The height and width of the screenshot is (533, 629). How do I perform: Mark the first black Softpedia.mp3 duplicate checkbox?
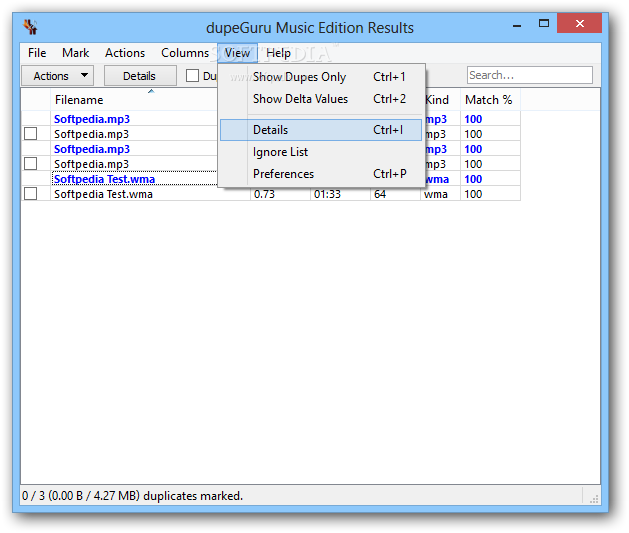(30, 134)
